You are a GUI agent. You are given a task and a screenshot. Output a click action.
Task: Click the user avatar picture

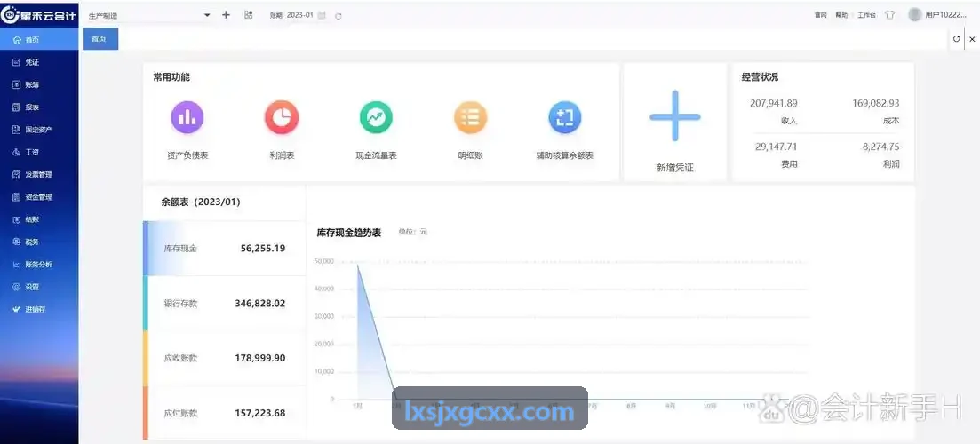click(915, 14)
